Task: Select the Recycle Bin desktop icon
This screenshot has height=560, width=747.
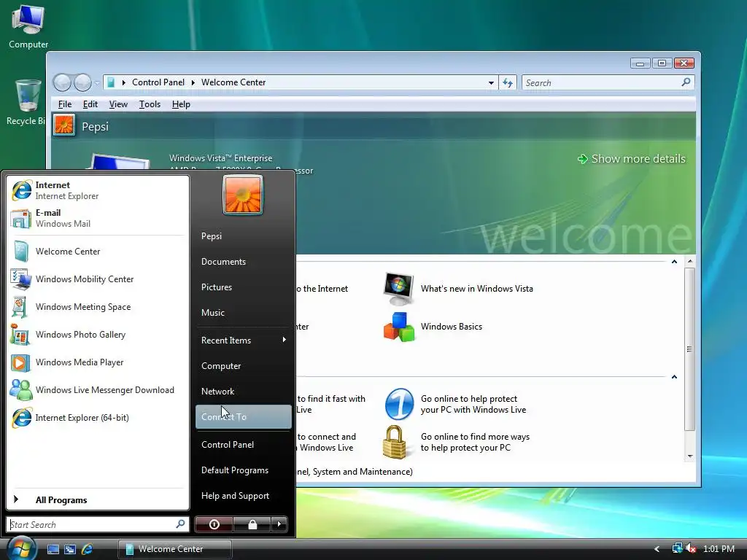Action: [26, 102]
